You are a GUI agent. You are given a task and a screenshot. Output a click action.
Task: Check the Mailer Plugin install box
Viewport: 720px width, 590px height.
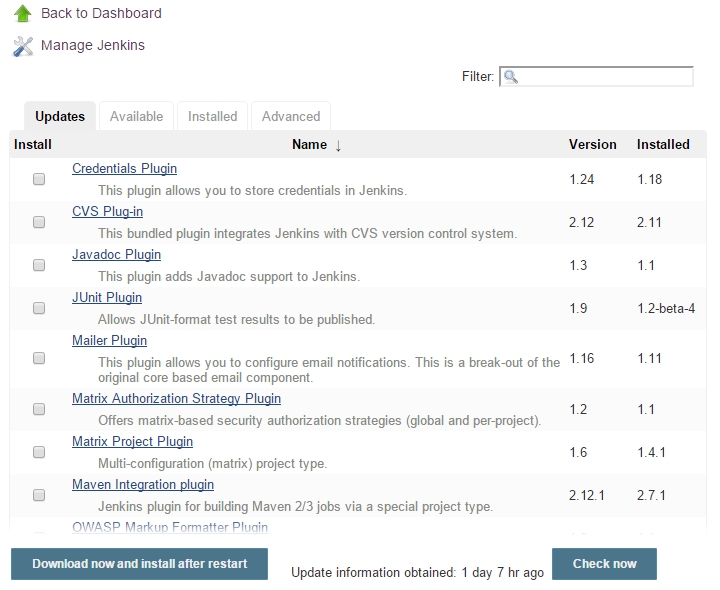(x=39, y=358)
